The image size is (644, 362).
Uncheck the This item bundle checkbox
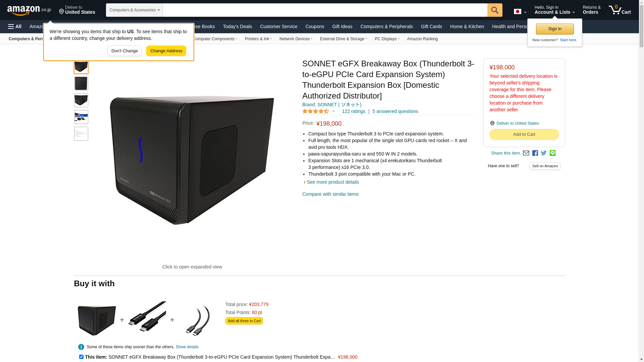pos(81,357)
